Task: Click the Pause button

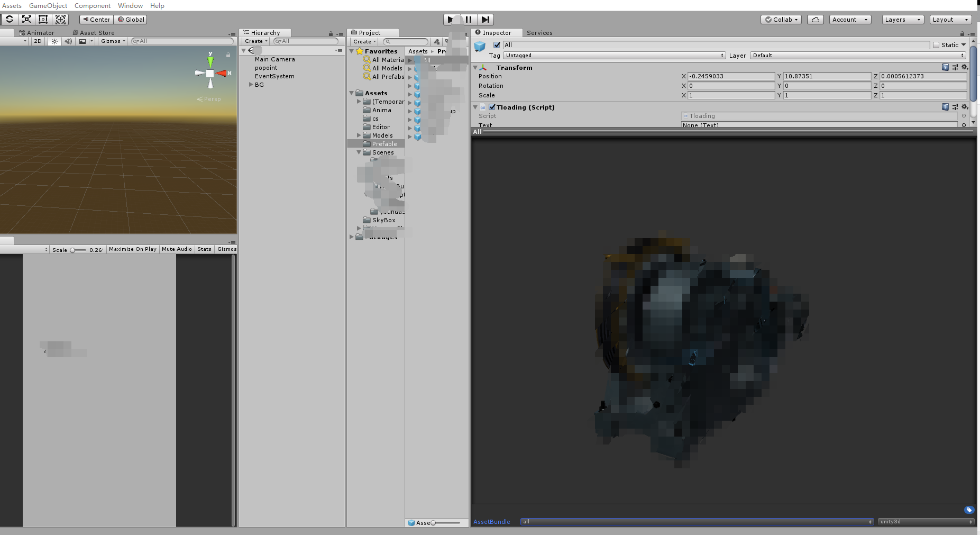Action: pyautogui.click(x=468, y=20)
